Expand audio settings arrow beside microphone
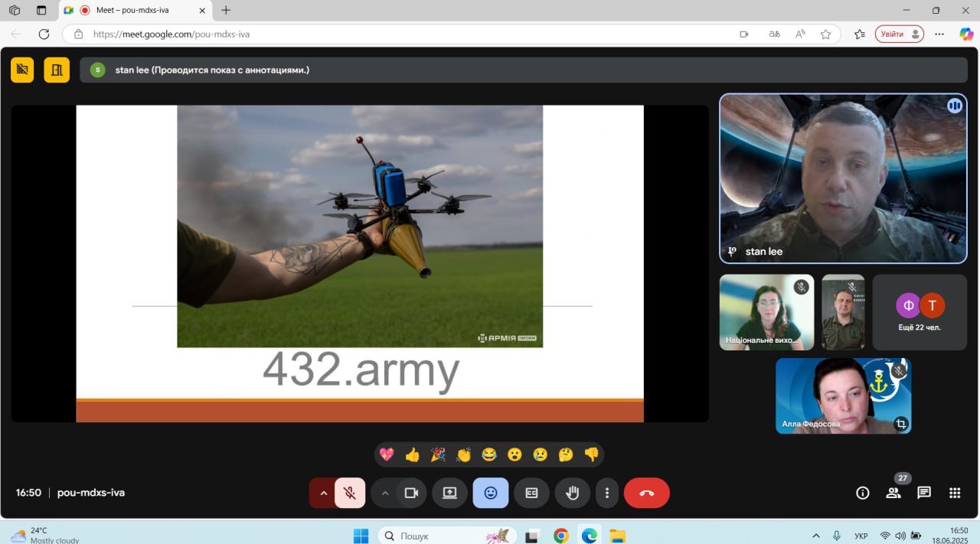The image size is (980, 544). tap(323, 493)
